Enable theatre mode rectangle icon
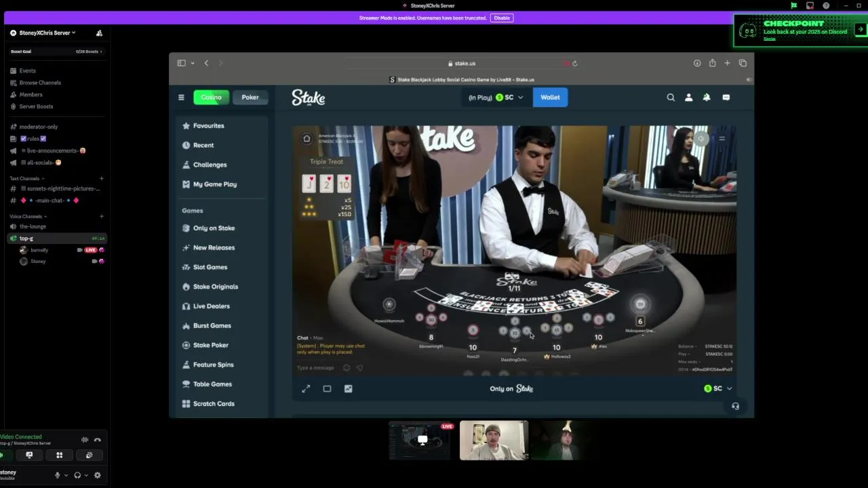 click(x=327, y=388)
